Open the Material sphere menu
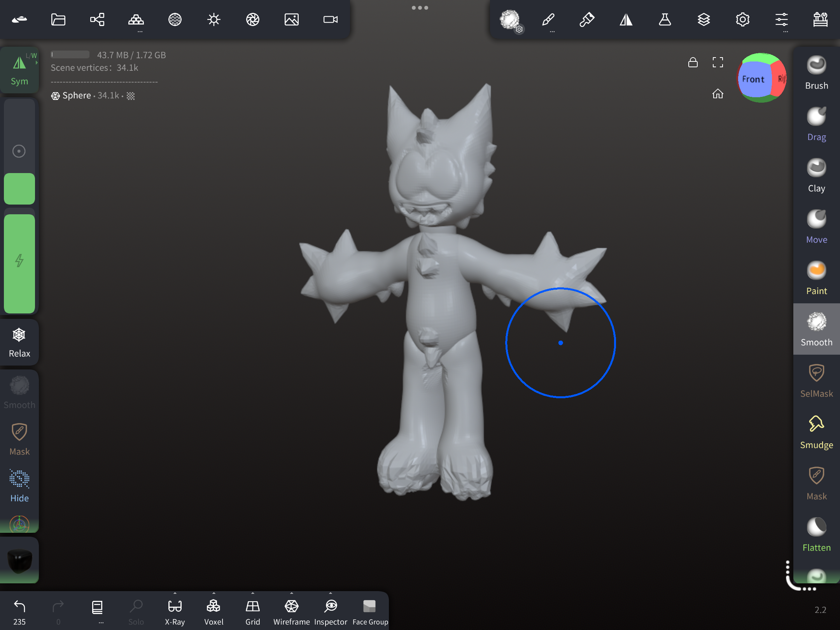The width and height of the screenshot is (840, 630). point(175,19)
